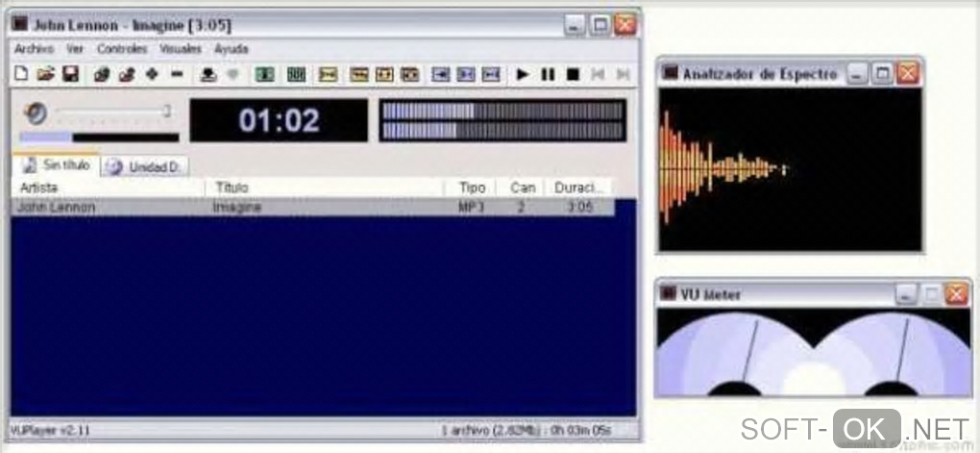Screen dimensions: 980x453
Task: Open the Archivo menu
Action: click(35, 49)
